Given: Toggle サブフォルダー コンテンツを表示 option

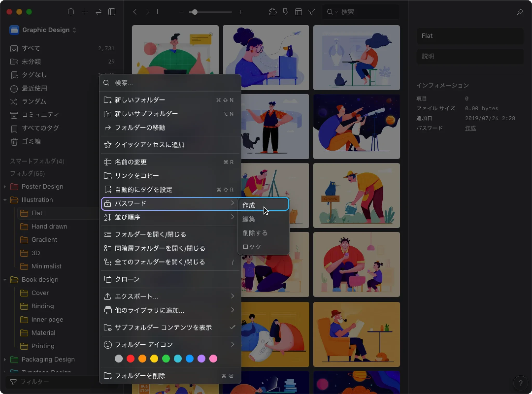Looking at the screenshot, I should 170,328.
